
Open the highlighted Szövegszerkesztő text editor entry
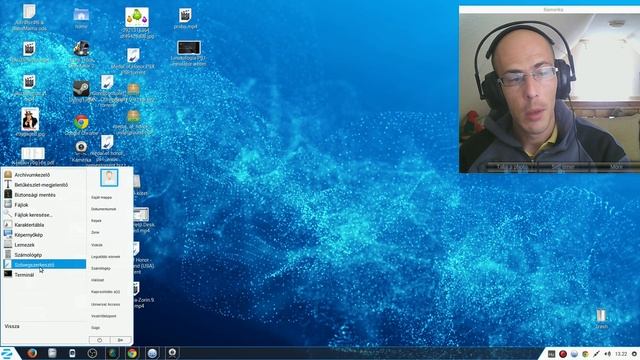[44, 264]
